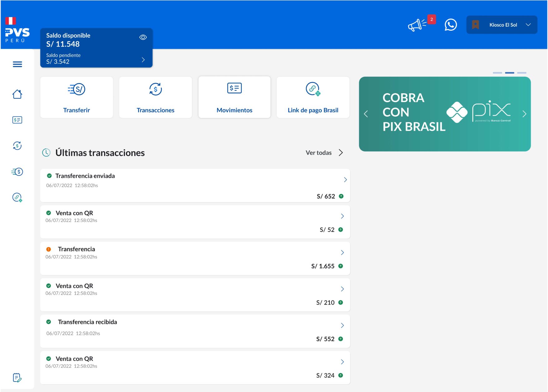Click the Cobra con PIX Brasil banner
Image resolution: width=548 pixels, height=392 pixels.
pyautogui.click(x=444, y=114)
